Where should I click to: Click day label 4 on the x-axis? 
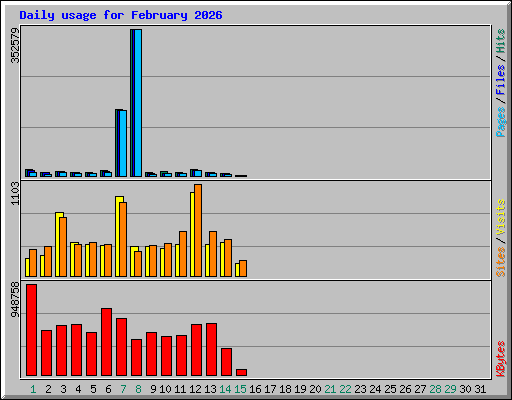click(x=78, y=389)
